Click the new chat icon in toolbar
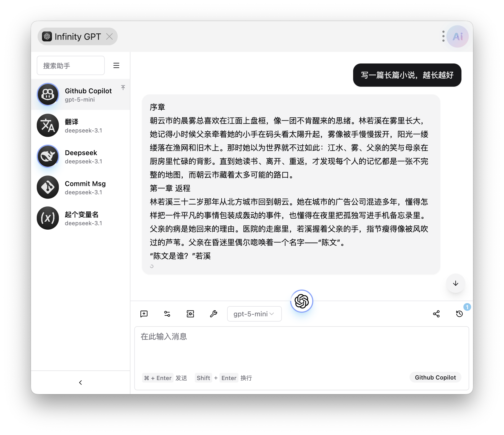Screen dimensions: 504x435 click(x=144, y=314)
